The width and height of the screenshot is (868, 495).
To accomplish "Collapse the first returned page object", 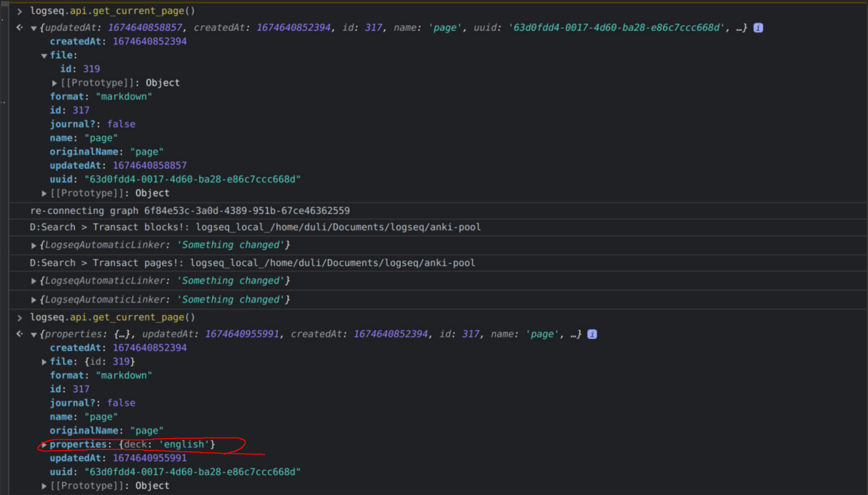I will click(x=33, y=28).
